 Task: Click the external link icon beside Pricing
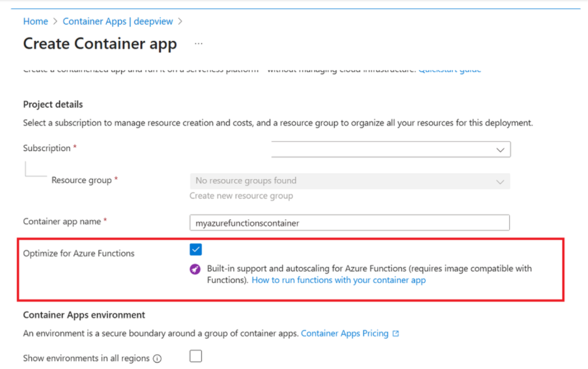coord(395,334)
